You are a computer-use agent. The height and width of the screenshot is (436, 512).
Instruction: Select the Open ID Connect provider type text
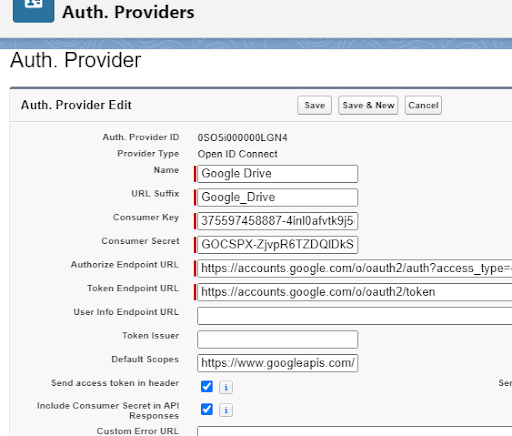coord(237,154)
